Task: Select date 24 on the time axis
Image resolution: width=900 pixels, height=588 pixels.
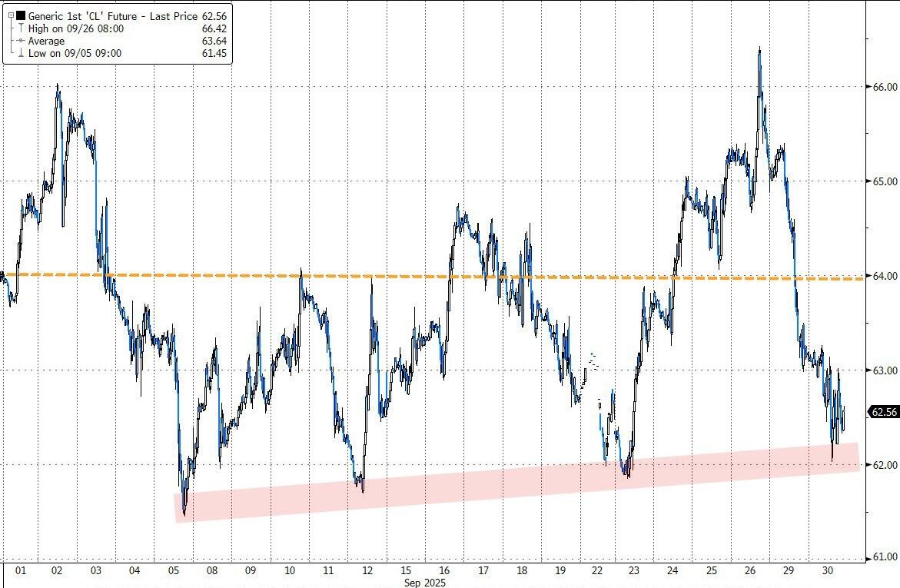Action: (x=673, y=571)
